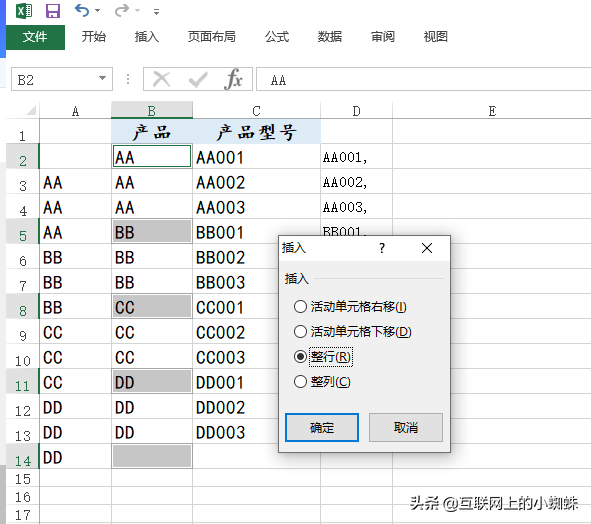Select column E header
The image size is (591, 524).
click(x=492, y=111)
